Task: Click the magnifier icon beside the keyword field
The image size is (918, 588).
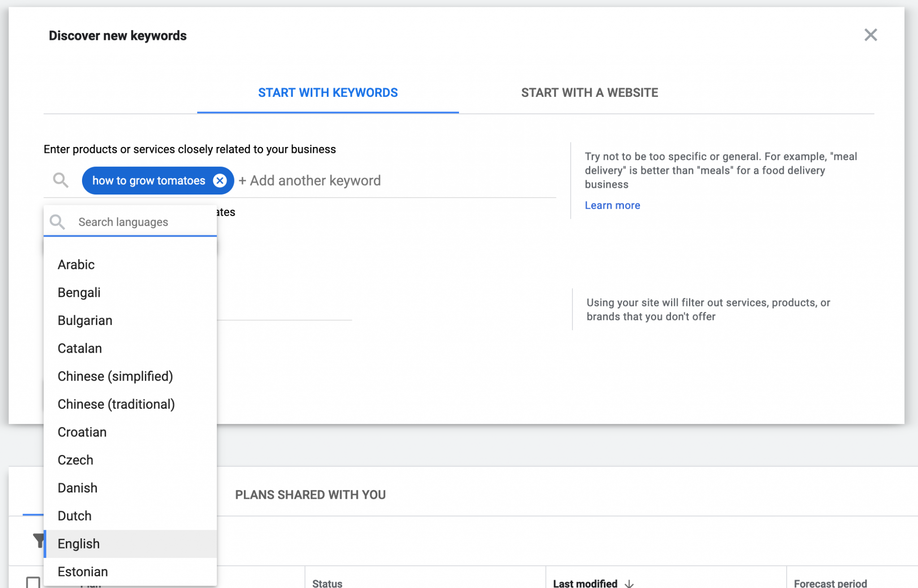Action: click(61, 181)
